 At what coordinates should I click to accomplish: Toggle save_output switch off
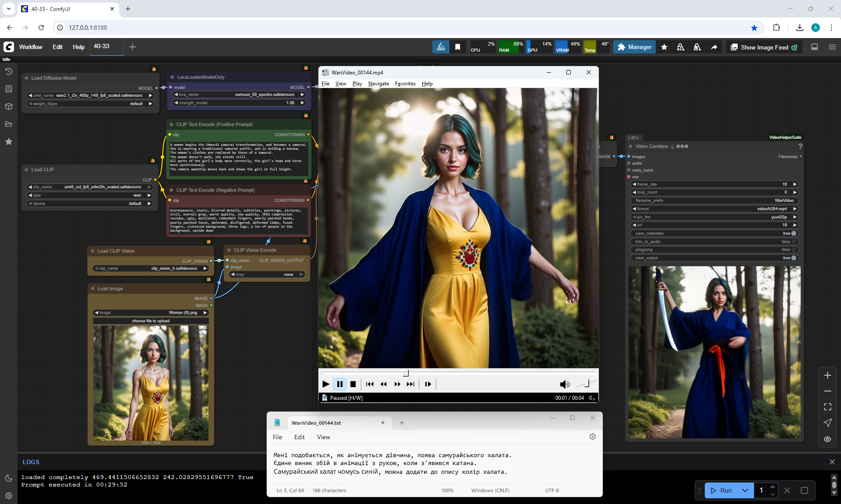tap(793, 258)
